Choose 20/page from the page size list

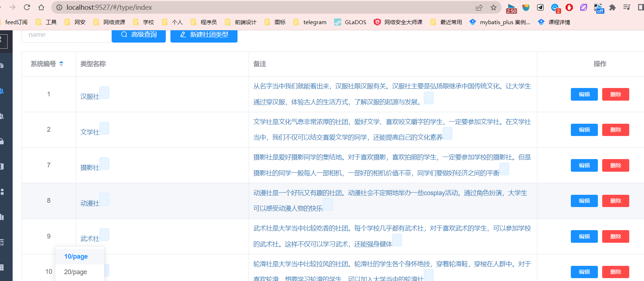(76, 272)
